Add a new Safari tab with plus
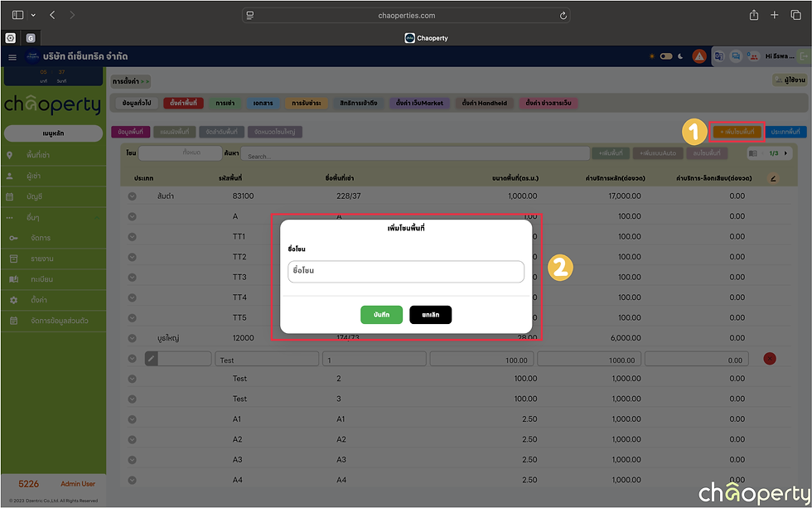 click(x=774, y=15)
